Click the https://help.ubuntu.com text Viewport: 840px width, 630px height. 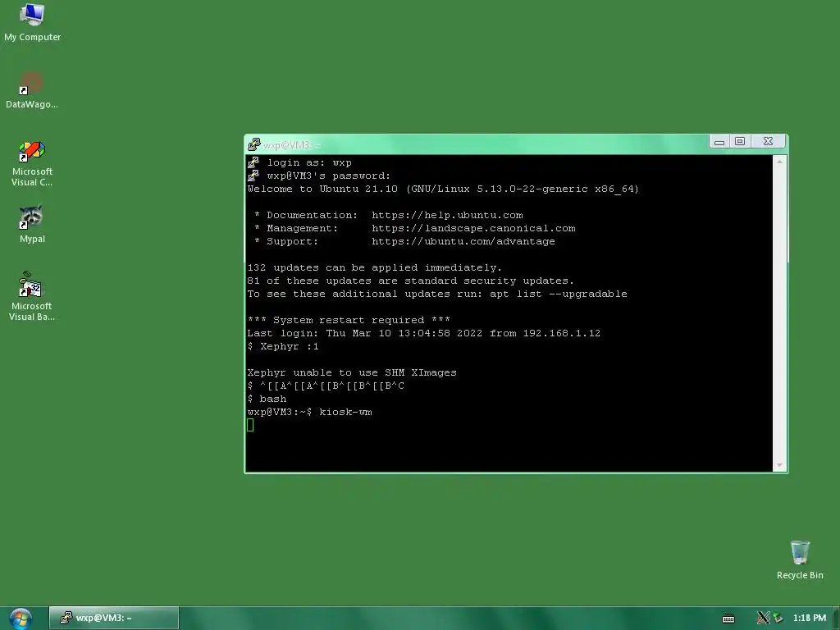pyautogui.click(x=447, y=216)
